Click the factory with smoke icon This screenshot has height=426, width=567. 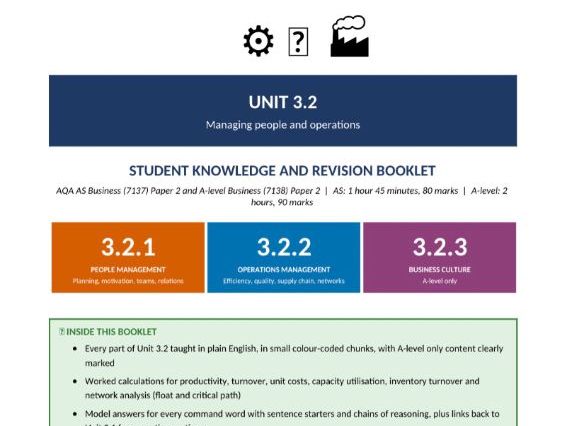(350, 36)
